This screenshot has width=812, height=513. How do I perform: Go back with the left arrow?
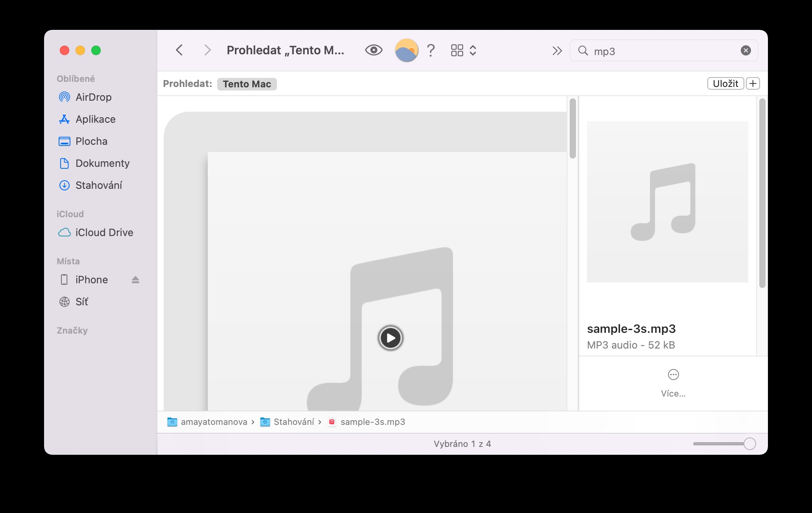pos(179,50)
